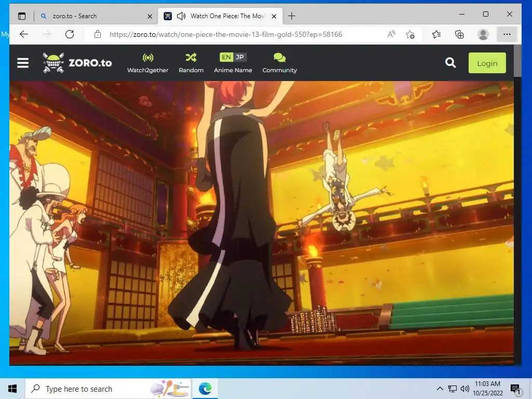Open Collections

pyautogui.click(x=459, y=34)
